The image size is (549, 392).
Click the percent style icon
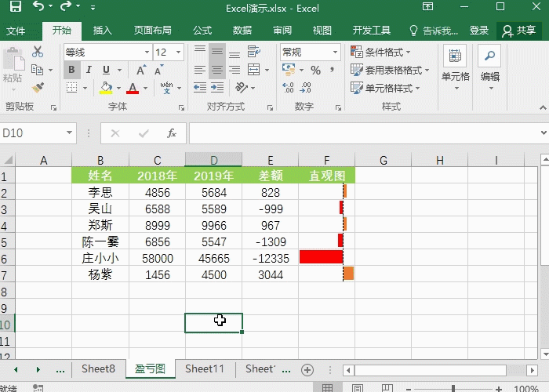click(315, 70)
